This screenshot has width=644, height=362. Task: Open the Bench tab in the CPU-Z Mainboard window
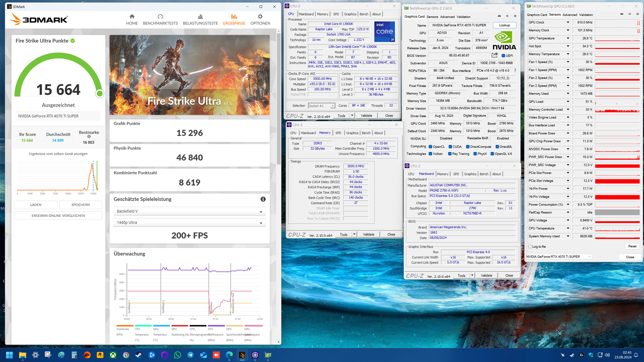point(484,174)
